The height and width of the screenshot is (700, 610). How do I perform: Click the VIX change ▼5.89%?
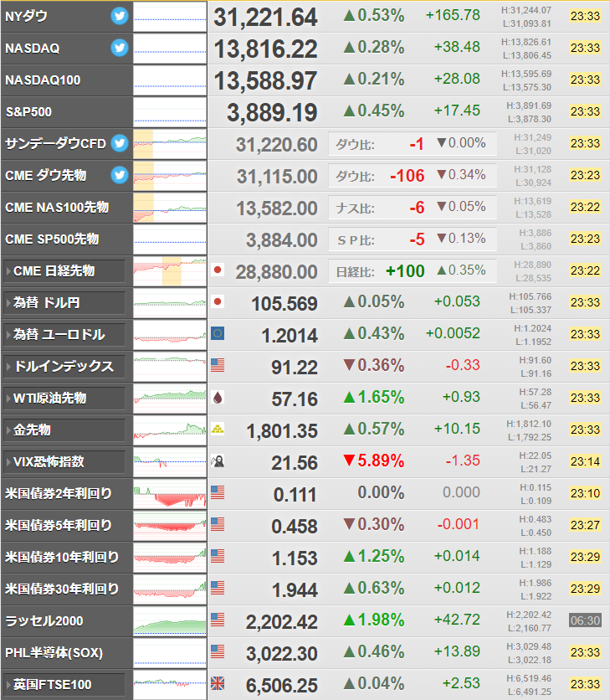tap(373, 461)
